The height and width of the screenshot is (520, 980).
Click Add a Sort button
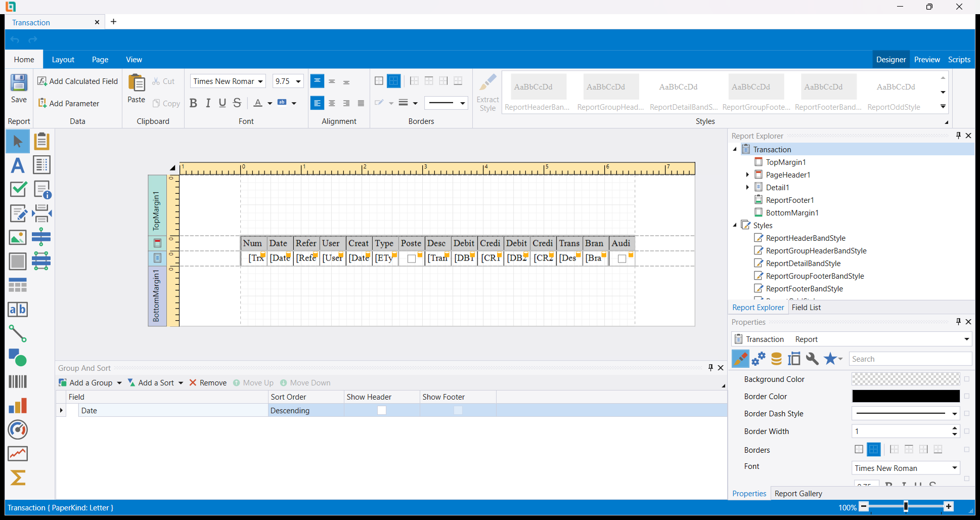point(151,383)
